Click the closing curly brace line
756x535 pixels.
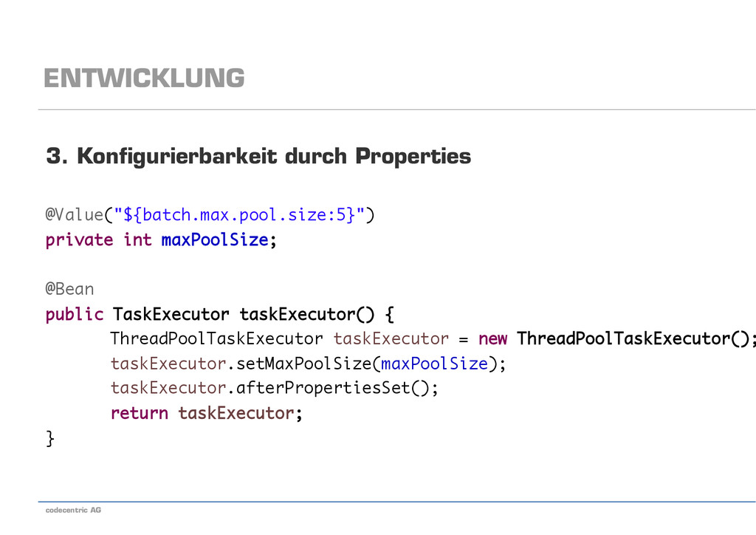[x=50, y=438]
